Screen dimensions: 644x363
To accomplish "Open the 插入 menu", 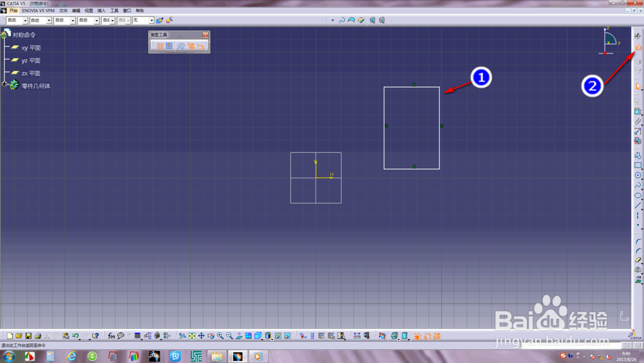I will (x=102, y=11).
